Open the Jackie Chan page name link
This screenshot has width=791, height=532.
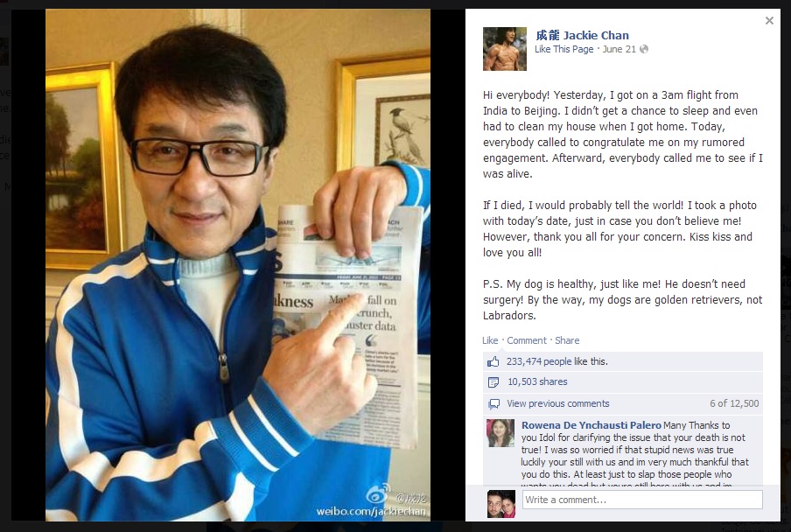coord(582,35)
